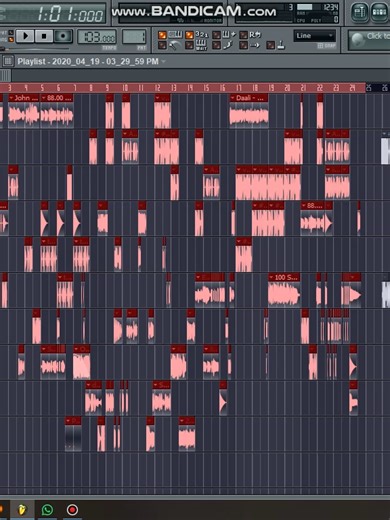Open the Daali clip menu arrow

point(232,98)
